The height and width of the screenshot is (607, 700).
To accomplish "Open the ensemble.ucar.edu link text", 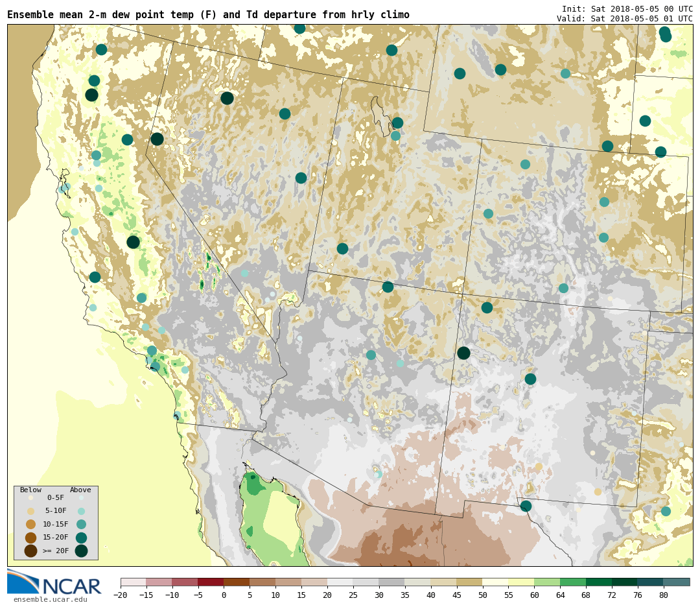I will tap(51, 599).
